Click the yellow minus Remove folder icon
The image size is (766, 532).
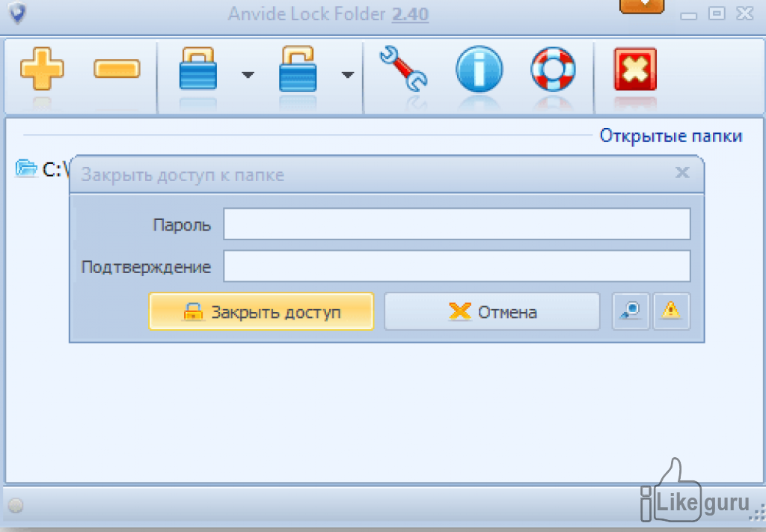click(x=117, y=70)
